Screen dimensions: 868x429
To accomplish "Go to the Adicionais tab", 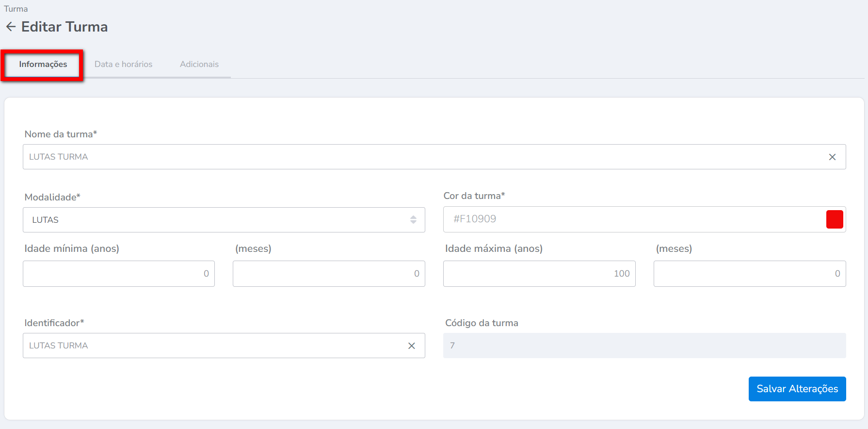I will (199, 65).
